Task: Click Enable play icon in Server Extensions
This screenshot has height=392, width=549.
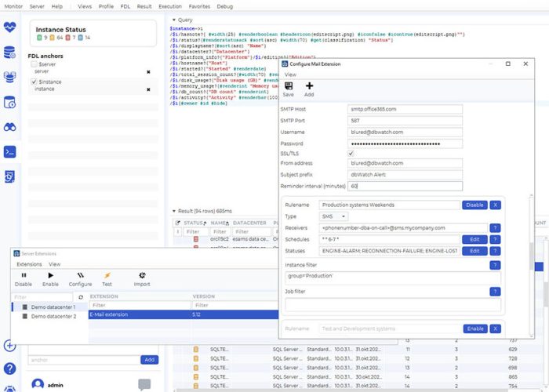Action: [50, 279]
